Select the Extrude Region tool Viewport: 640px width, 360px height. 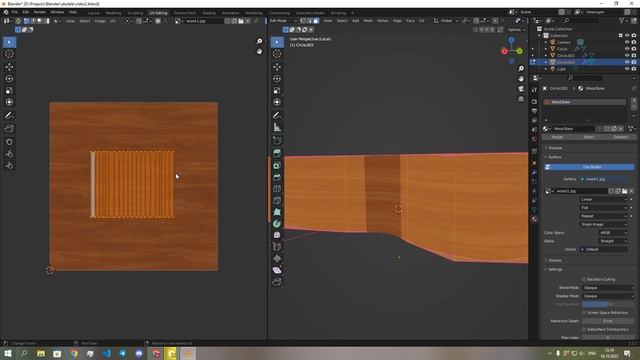(277, 153)
